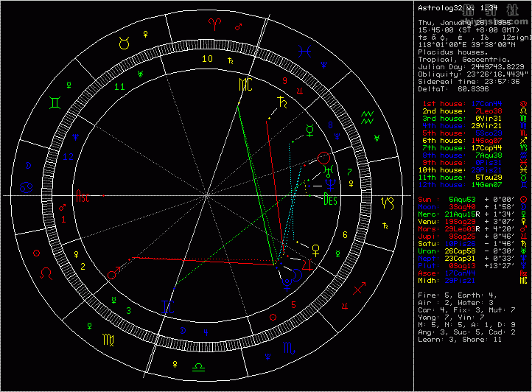Select the blue Scorpio glyph on the outer ring
The height and width of the screenshot is (392, 532).
(x=289, y=349)
